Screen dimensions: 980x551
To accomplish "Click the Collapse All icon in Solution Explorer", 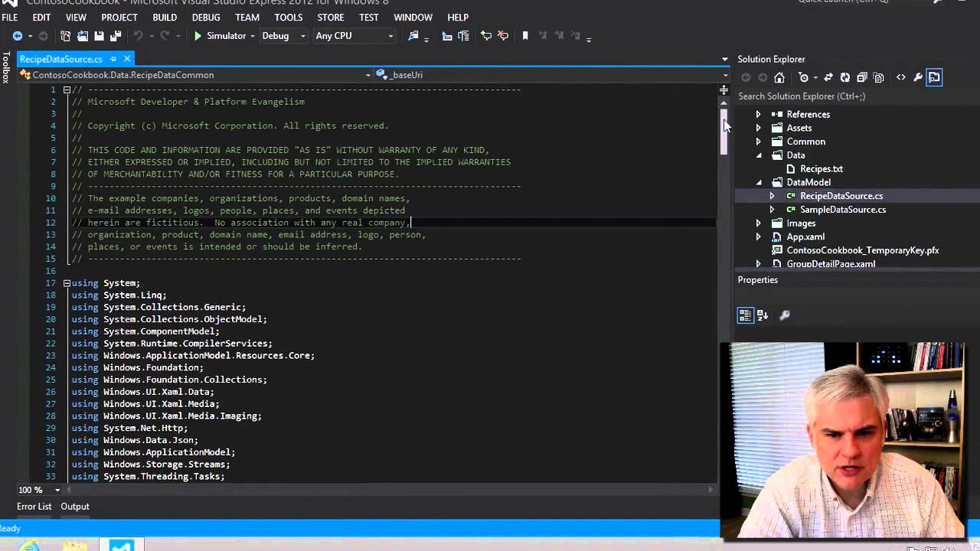I will (862, 77).
